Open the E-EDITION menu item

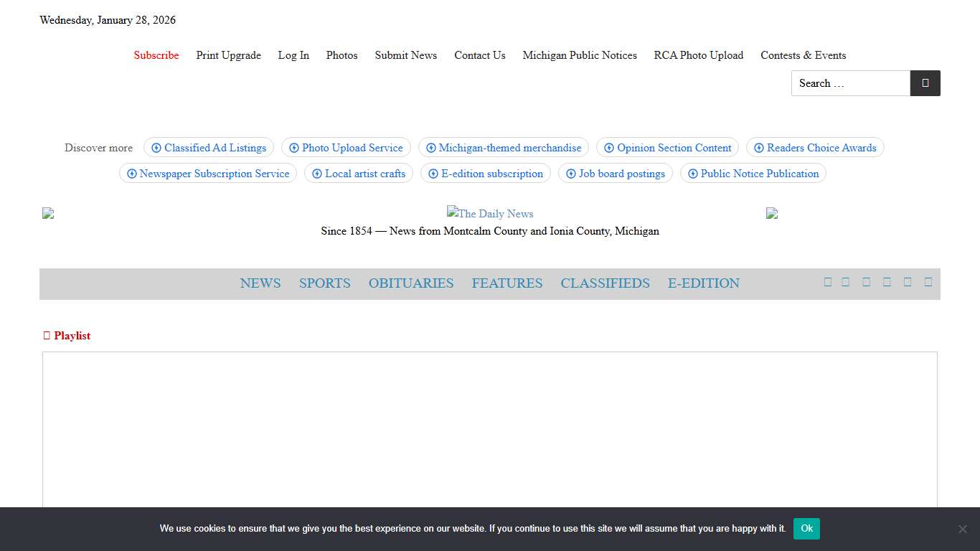[703, 283]
